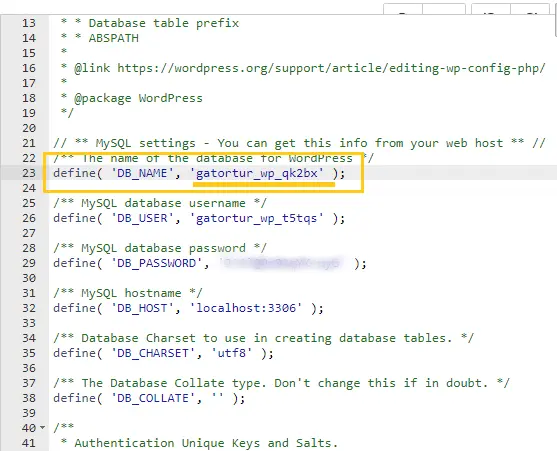Click the 'Database Charset to use' comment
Screen dimensions: 557x451
pos(263,338)
